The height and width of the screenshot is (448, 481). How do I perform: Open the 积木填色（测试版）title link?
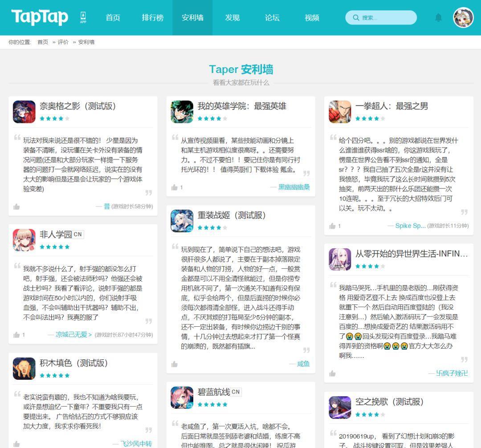click(x=73, y=363)
